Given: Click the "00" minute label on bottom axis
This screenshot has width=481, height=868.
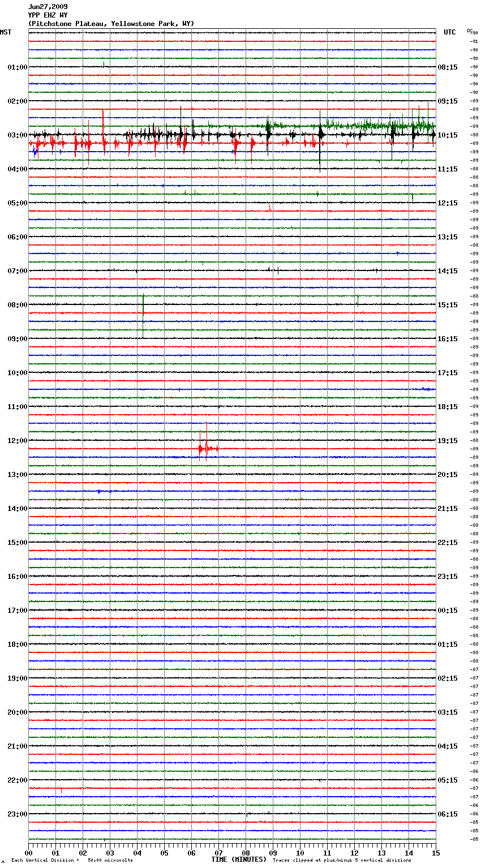Looking at the screenshot, I should point(28,853).
